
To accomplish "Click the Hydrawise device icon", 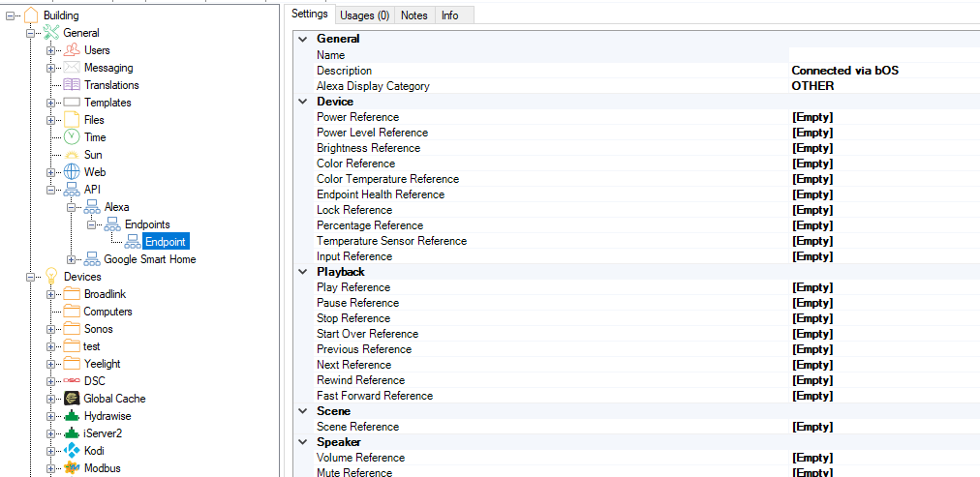I will (72, 416).
